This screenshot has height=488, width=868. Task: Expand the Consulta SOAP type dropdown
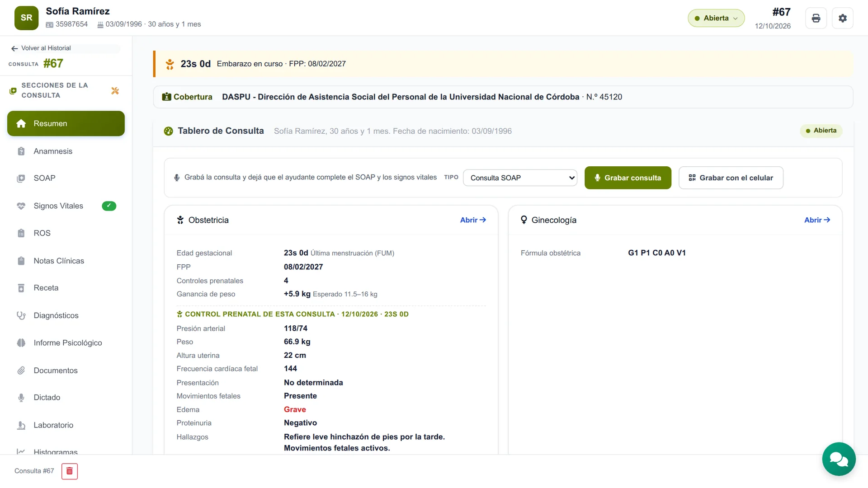pos(520,178)
